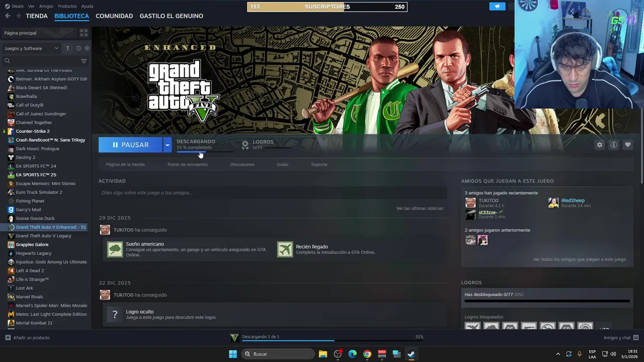Open the Tienda tab
This screenshot has width=644, height=362.
tap(37, 16)
